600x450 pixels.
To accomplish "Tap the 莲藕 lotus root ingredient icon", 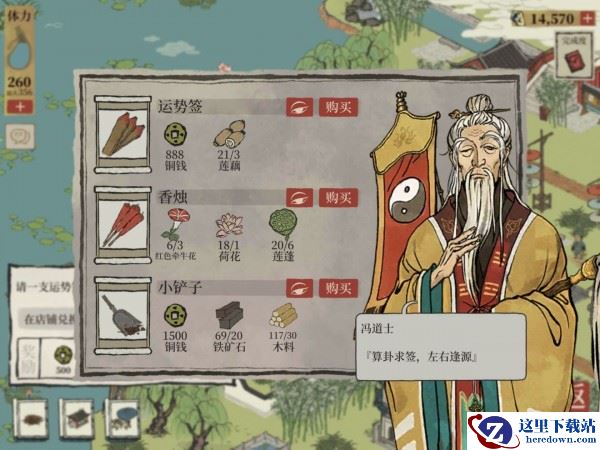I will pyautogui.click(x=230, y=134).
